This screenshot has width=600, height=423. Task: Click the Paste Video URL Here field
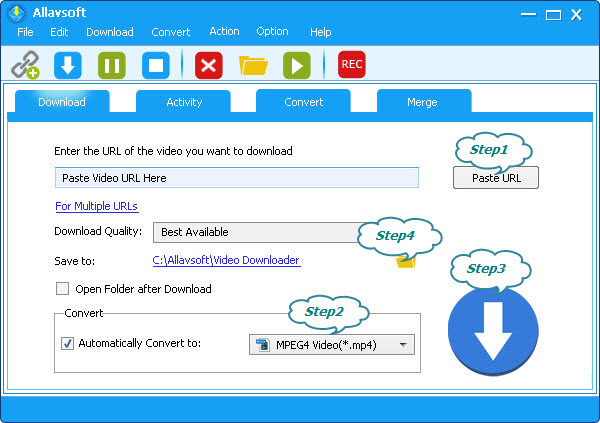point(237,178)
